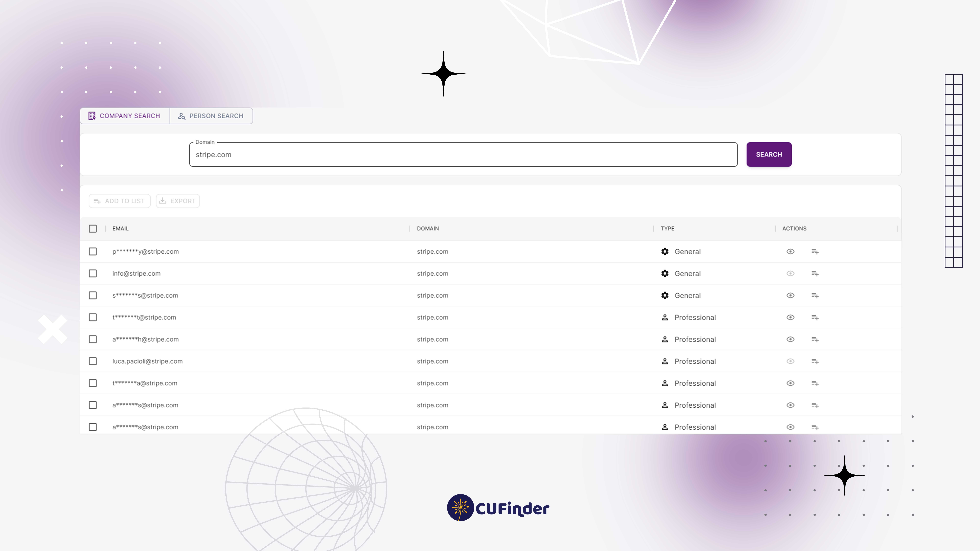This screenshot has height=551, width=980.
Task: Click the grayed eye icon on the luca.pacioli row
Action: pyautogui.click(x=790, y=361)
